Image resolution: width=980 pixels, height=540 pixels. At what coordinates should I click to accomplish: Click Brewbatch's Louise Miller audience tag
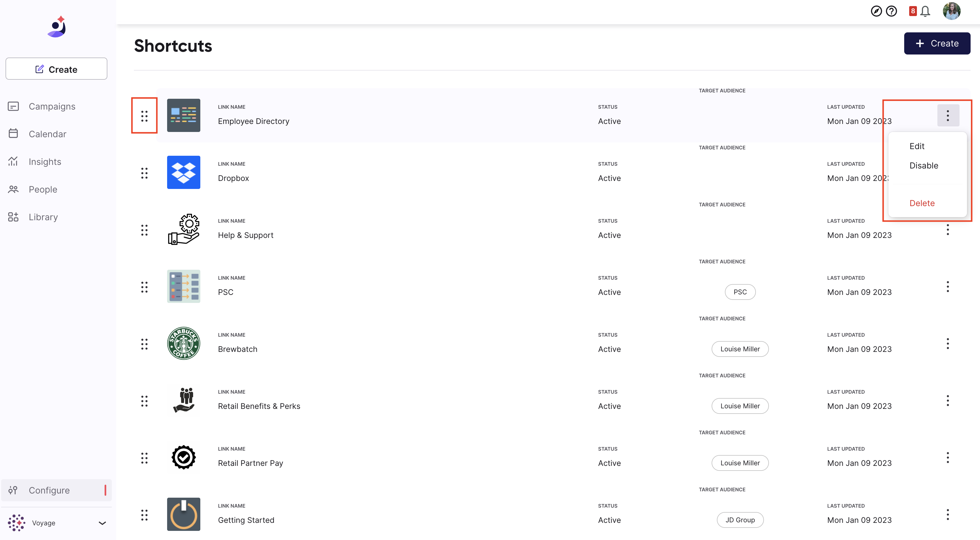click(x=740, y=349)
